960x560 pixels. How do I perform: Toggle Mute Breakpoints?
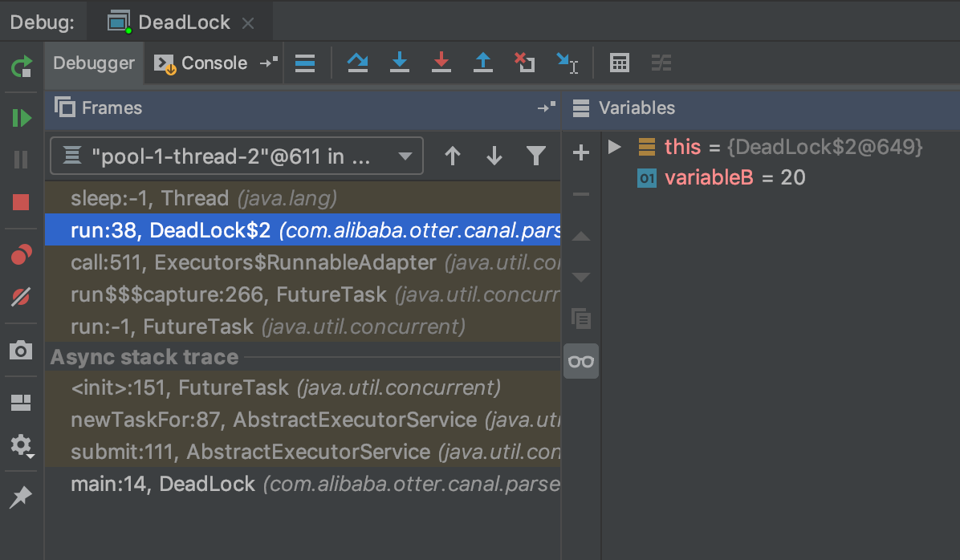tap(22, 298)
